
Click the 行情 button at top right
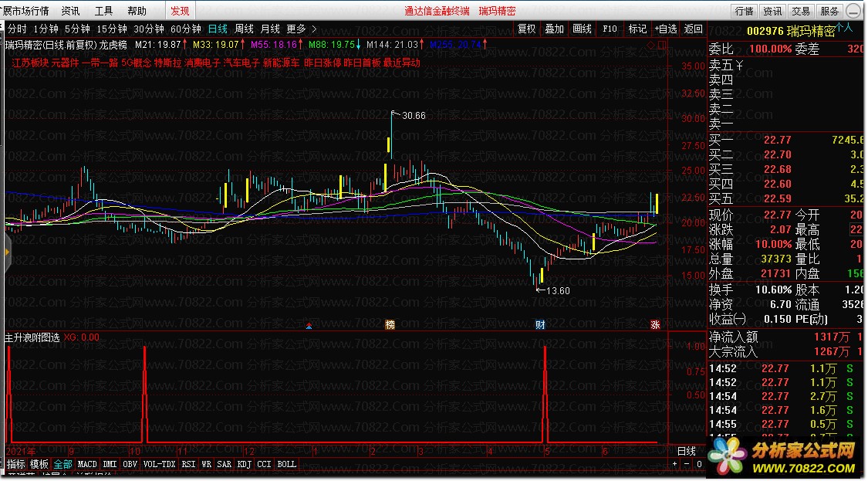point(744,11)
